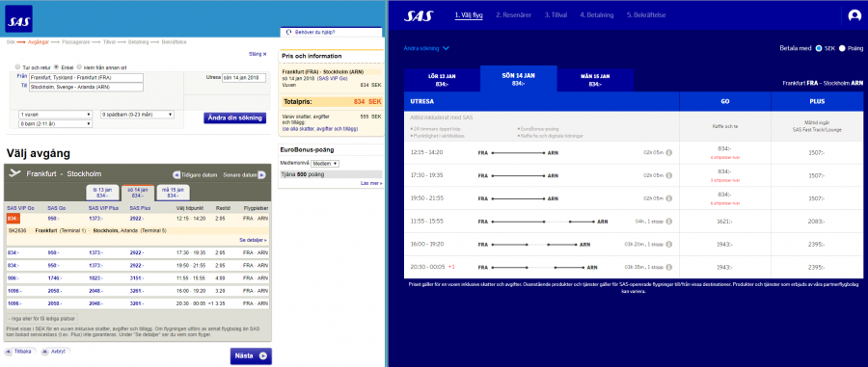Image resolution: width=868 pixels, height=367 pixels.
Task: Select the lö 13 jan date tab
Action: click(x=103, y=192)
